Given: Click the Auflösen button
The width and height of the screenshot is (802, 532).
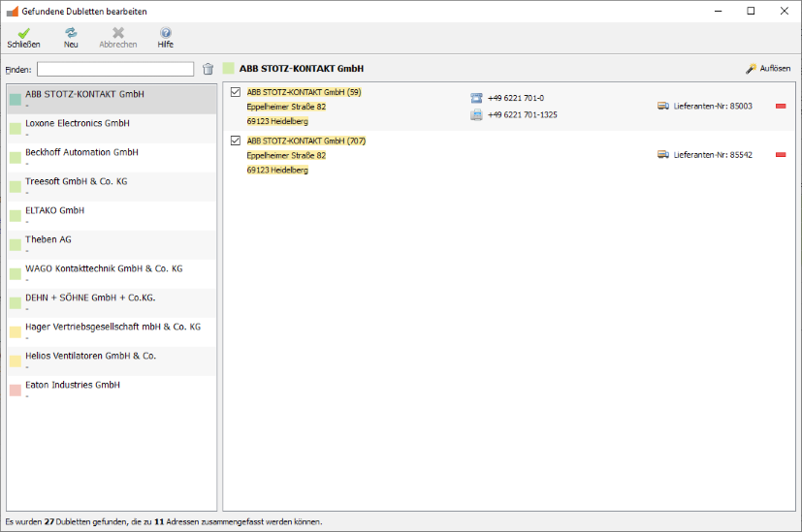Looking at the screenshot, I should coord(768,69).
